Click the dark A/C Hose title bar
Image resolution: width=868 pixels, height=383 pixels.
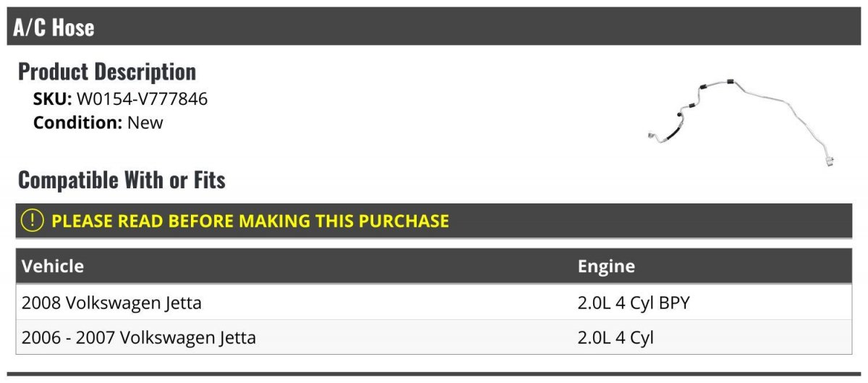(434, 27)
